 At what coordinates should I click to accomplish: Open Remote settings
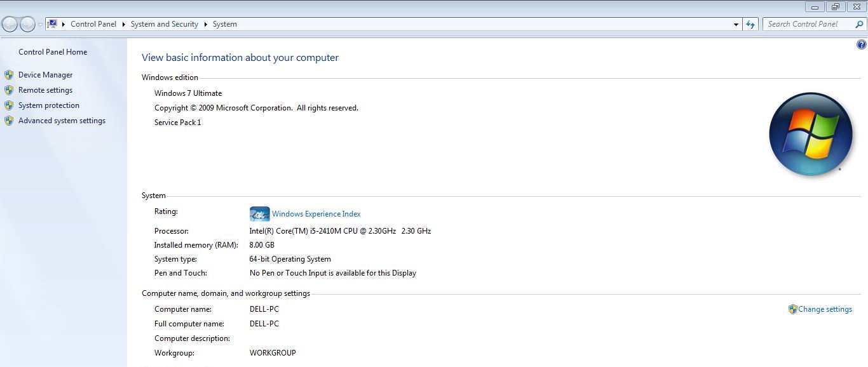pyautogui.click(x=46, y=90)
